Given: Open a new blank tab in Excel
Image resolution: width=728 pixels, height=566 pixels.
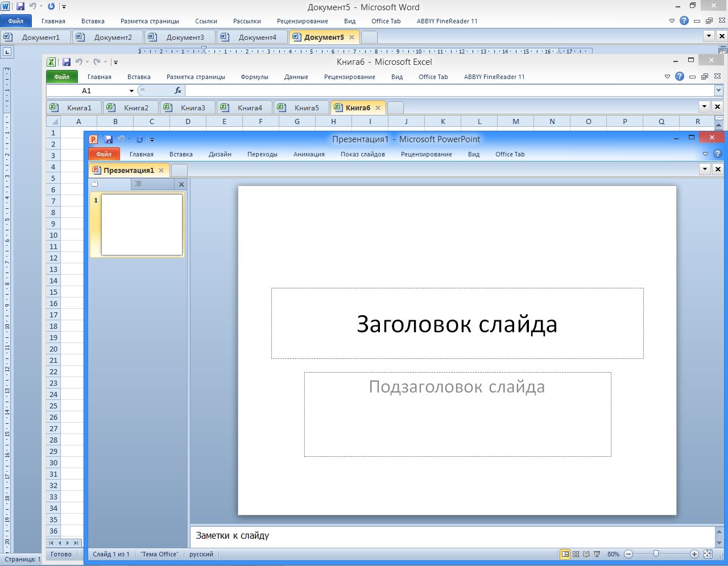Looking at the screenshot, I should tap(395, 108).
